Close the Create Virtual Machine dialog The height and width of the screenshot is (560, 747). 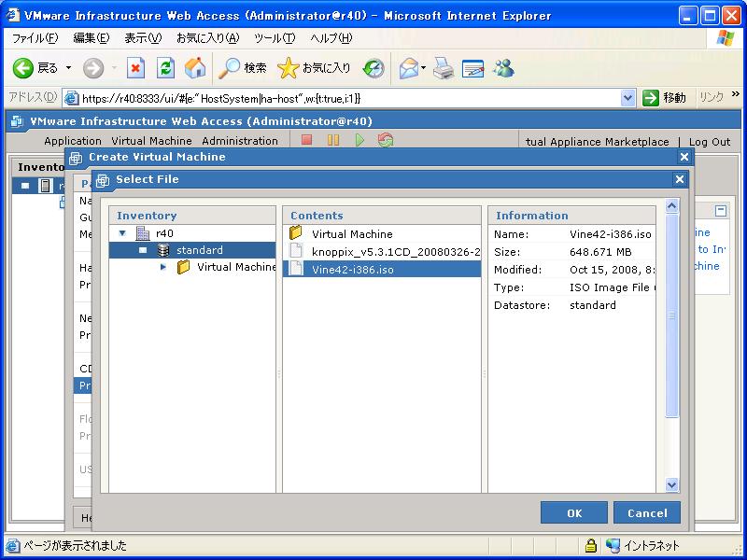click(684, 157)
